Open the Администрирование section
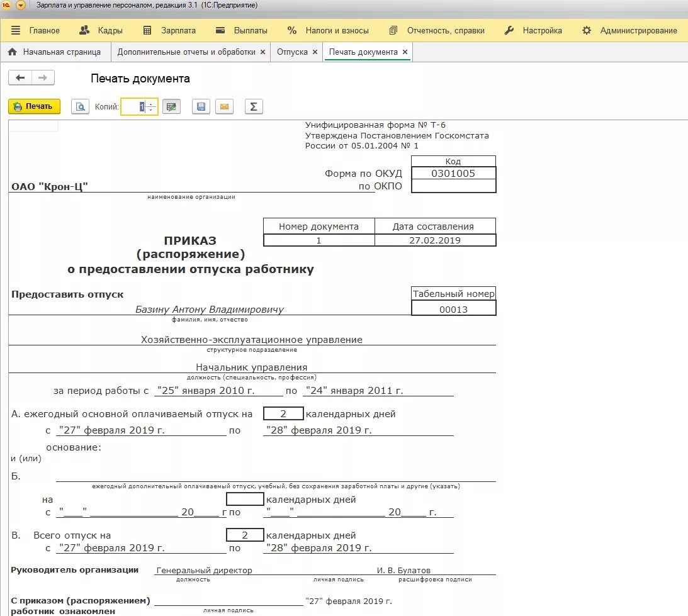This screenshot has height=616, width=688. click(638, 30)
